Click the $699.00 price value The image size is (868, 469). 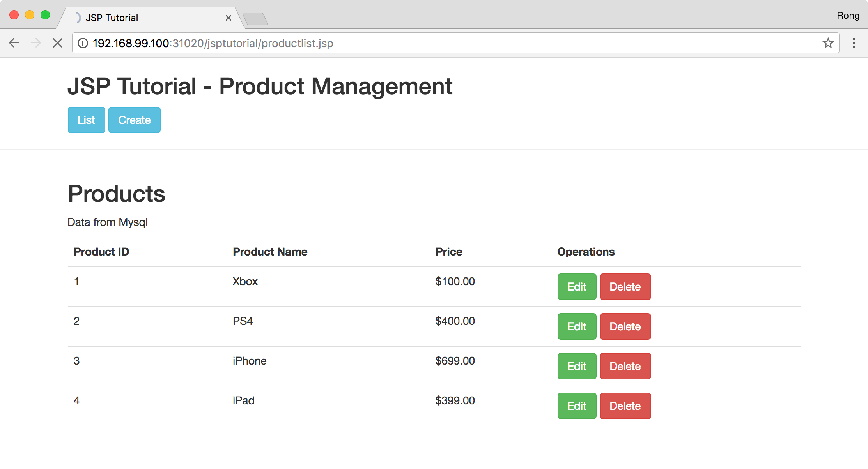[455, 361]
